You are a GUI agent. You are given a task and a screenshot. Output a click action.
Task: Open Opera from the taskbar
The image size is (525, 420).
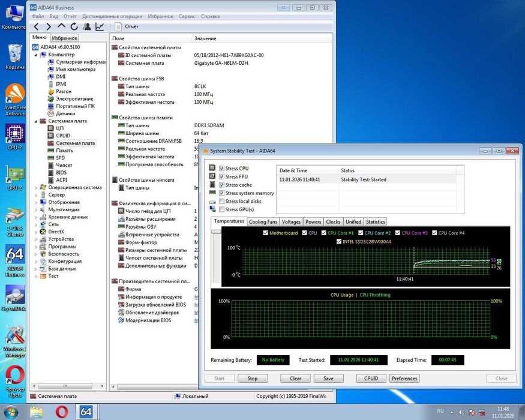(x=61, y=412)
